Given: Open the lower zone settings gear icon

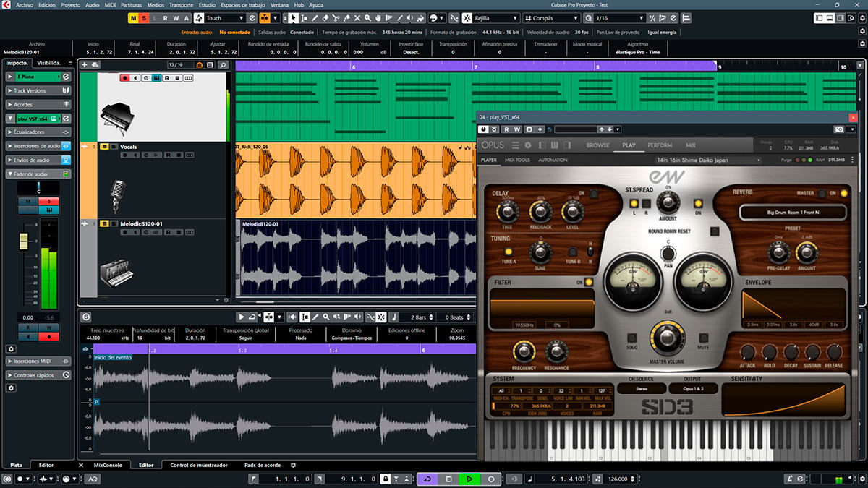Looking at the screenshot, I should pos(293,465).
